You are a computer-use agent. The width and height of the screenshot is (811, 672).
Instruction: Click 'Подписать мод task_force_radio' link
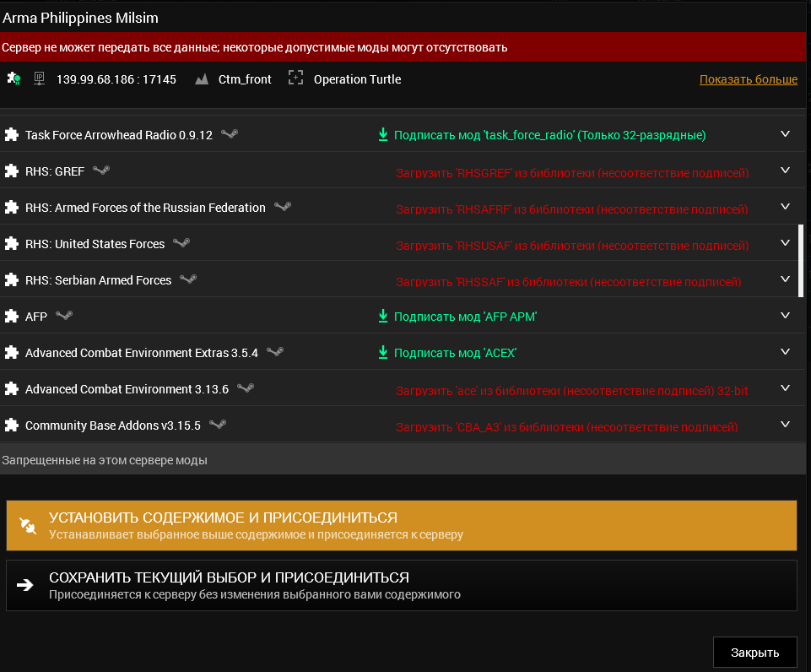tap(549, 135)
